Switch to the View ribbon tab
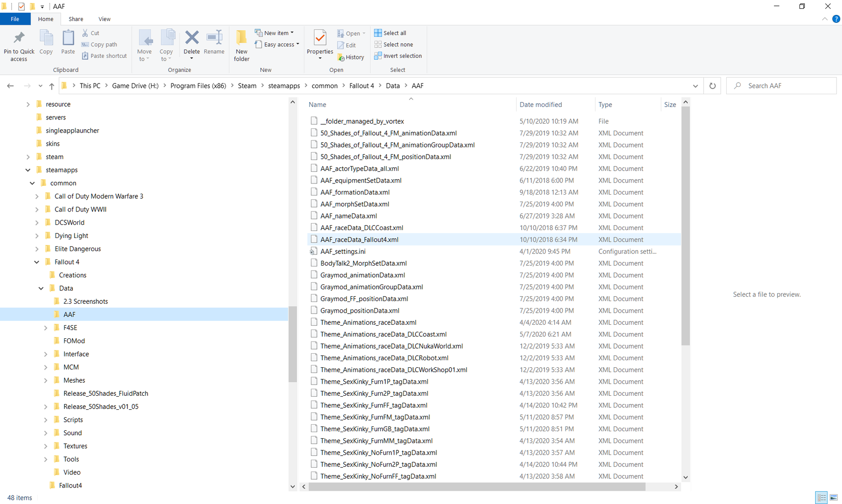 104,19
